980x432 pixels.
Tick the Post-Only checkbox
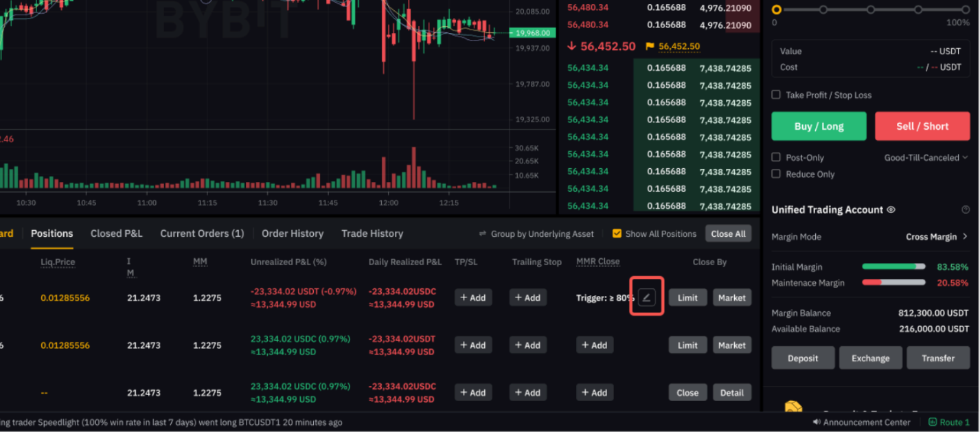(x=776, y=157)
